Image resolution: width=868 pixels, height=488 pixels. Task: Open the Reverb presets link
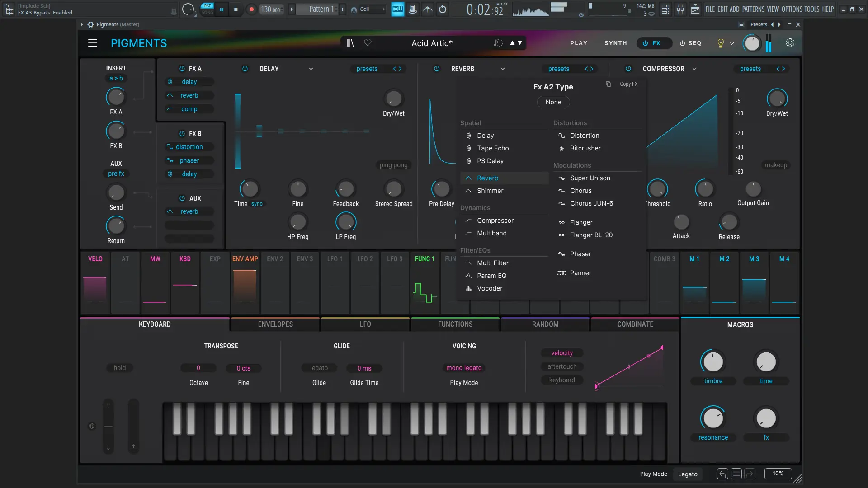point(558,69)
